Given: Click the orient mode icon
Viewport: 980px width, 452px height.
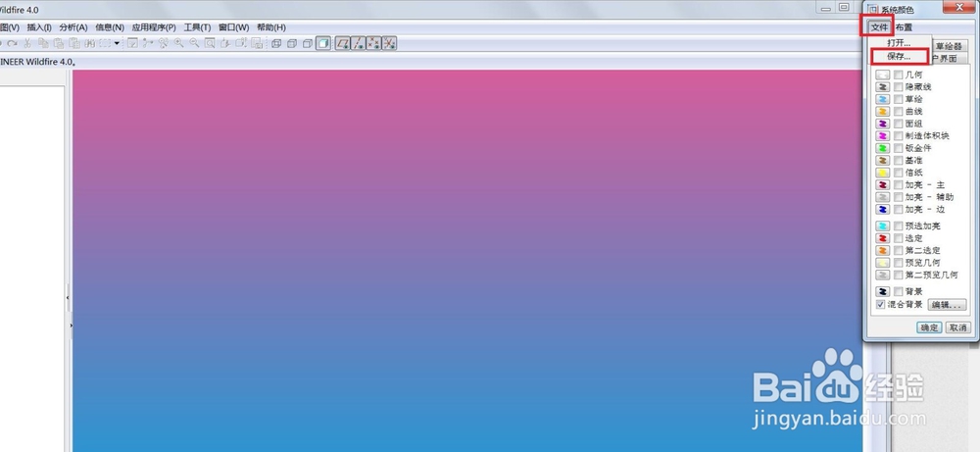Looking at the screenshot, I should [163, 43].
